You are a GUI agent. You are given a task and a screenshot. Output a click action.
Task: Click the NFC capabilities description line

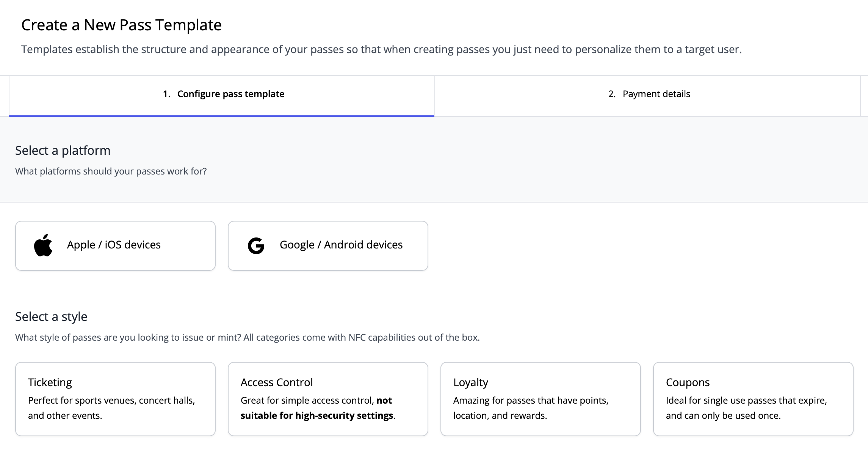click(x=247, y=338)
